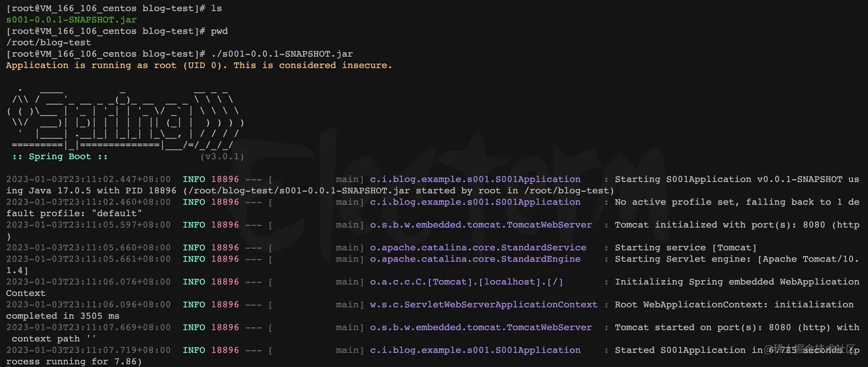The height and width of the screenshot is (367, 868).
Task: Click timestamp 2023-01-03T23:11:05.597+08:00
Action: [88, 225]
